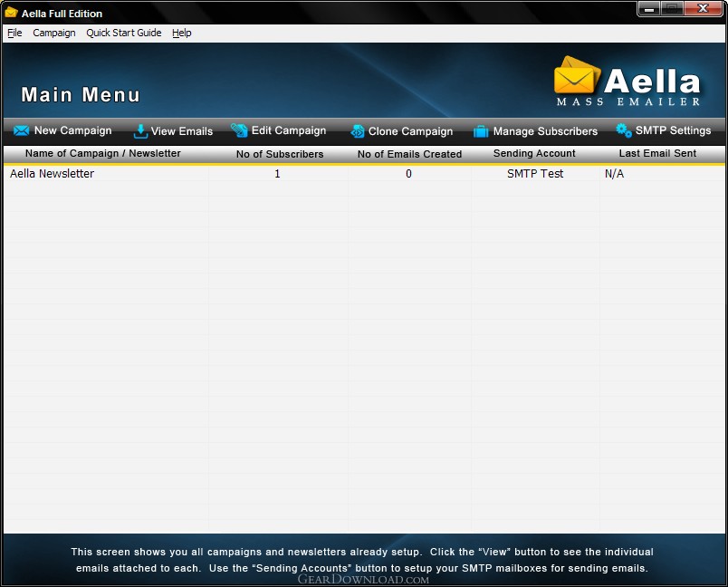Open the Campaign menu
This screenshot has height=587, width=728.
point(53,33)
